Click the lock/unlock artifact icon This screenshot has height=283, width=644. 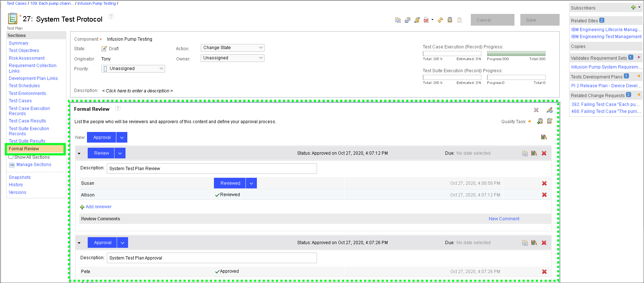[417, 20]
